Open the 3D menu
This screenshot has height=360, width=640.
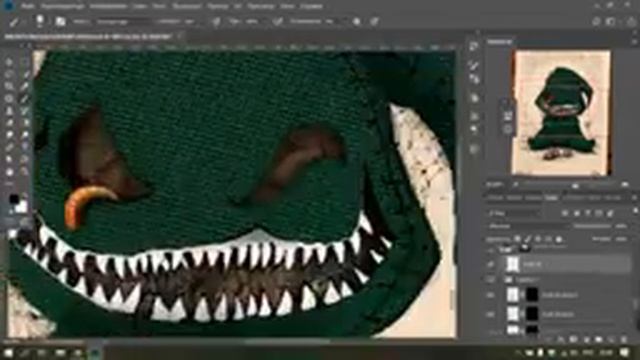[x=238, y=6]
